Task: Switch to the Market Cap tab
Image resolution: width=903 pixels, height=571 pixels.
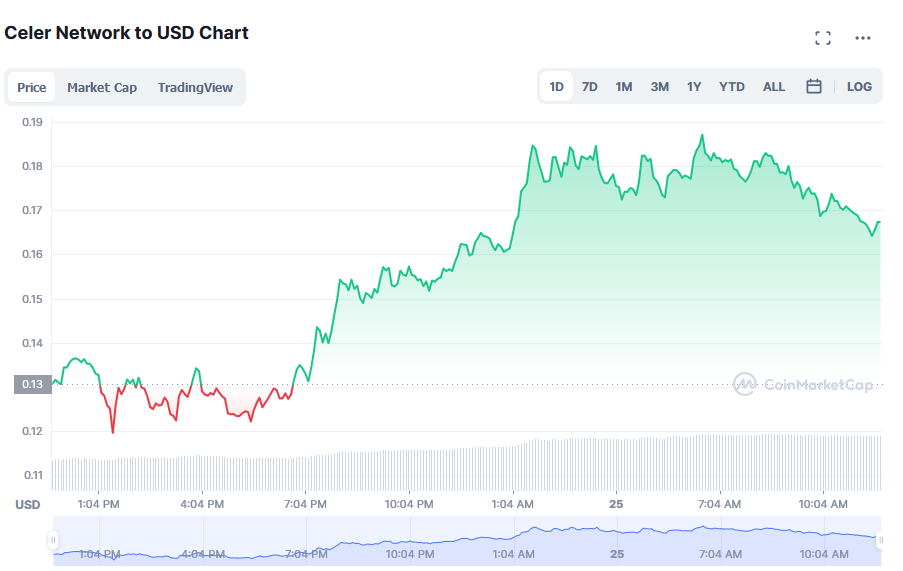Action: click(102, 87)
